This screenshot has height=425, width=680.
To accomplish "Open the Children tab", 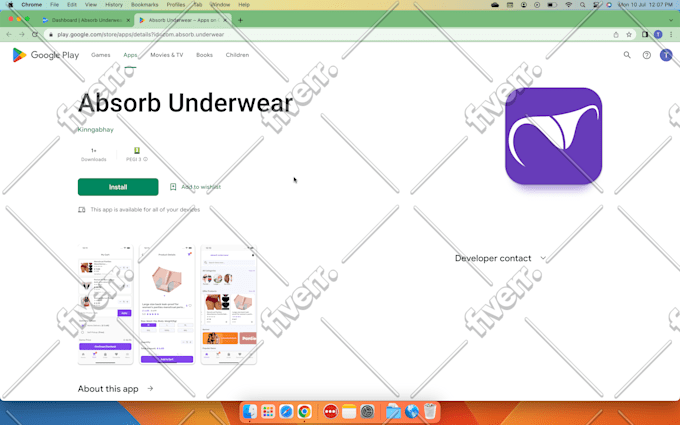I will pyautogui.click(x=237, y=55).
